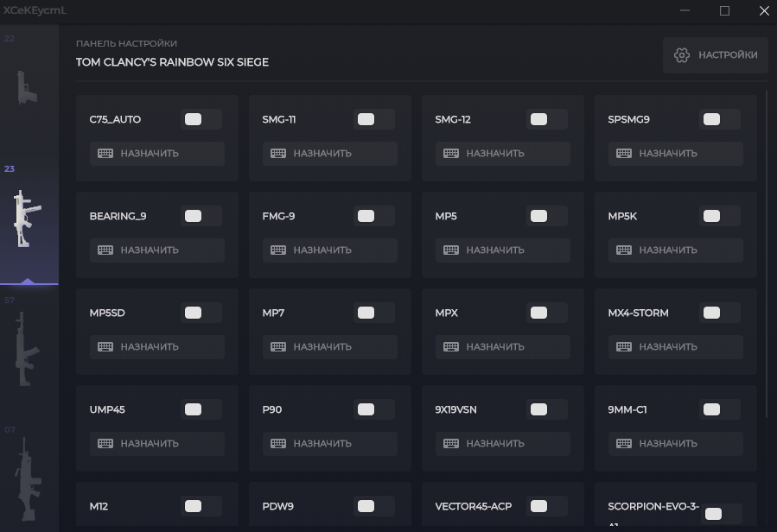777x532 pixels.
Task: Maximize the application window
Action: coord(724,11)
